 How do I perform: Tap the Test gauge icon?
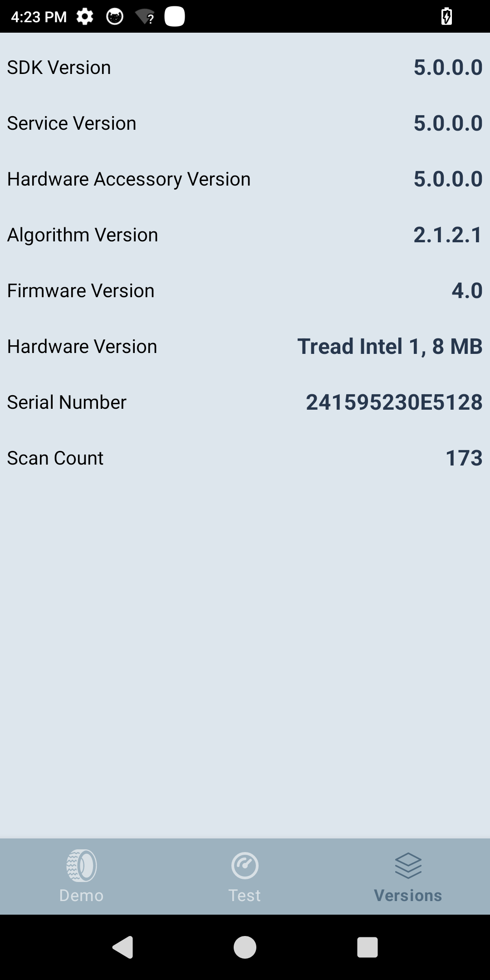point(245,865)
